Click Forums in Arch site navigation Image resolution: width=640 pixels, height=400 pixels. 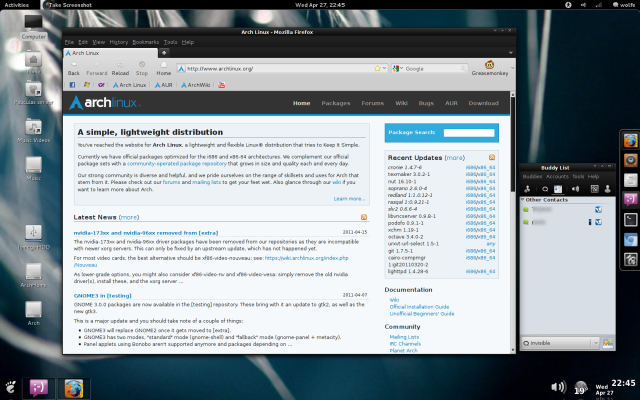(x=373, y=103)
